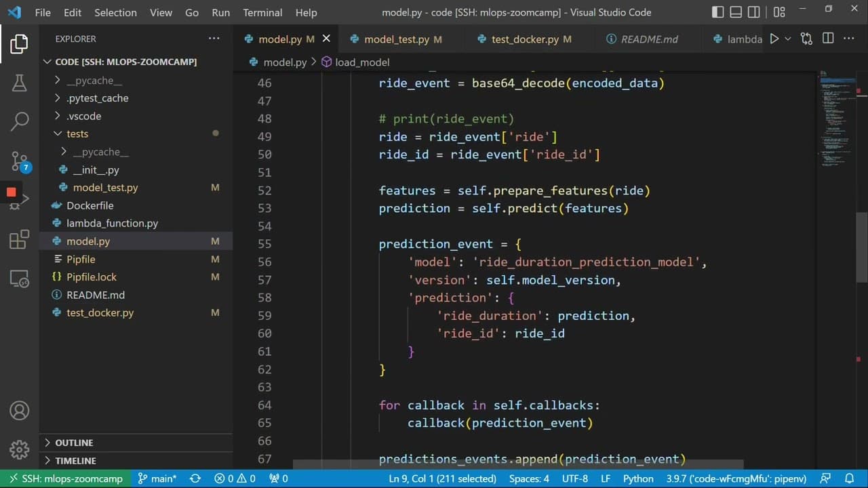Click Spaces: 4 indentation setting

coord(529,479)
